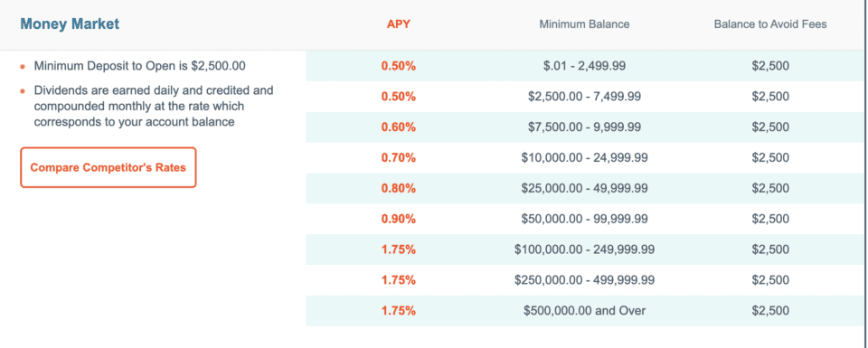Click the dividends earned daily bullet text

154,106
